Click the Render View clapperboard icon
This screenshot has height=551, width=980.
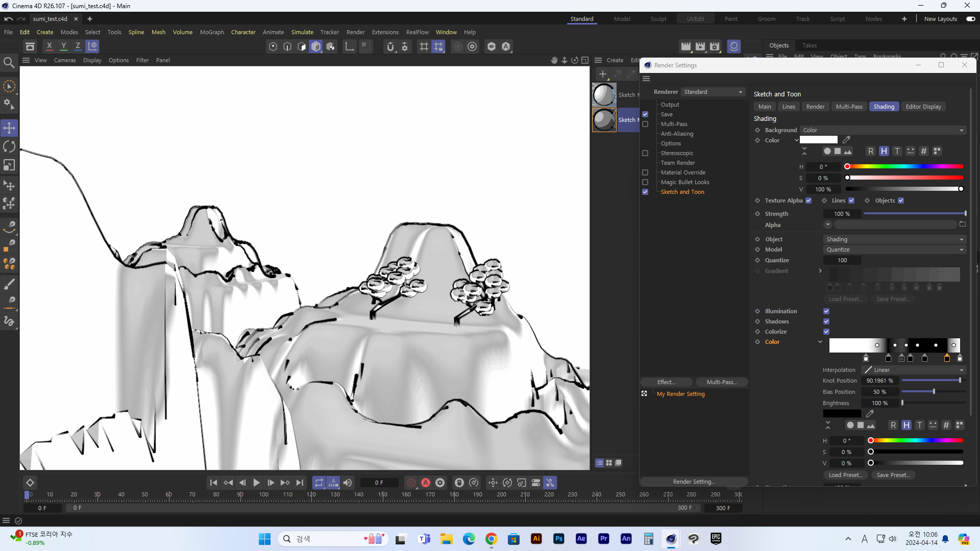click(686, 46)
